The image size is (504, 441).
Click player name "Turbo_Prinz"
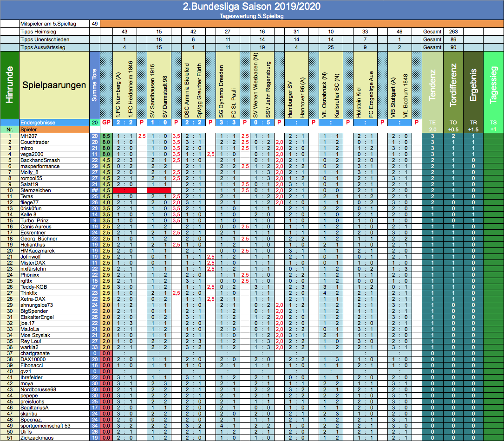pos(34,220)
